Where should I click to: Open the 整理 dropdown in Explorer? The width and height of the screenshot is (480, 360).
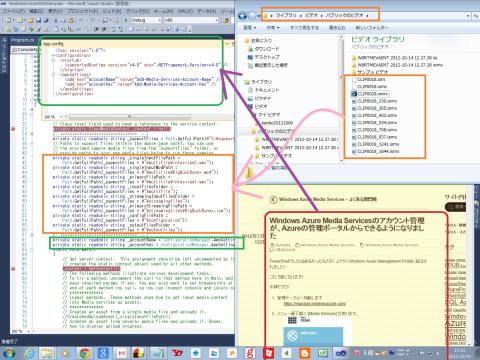250,28
